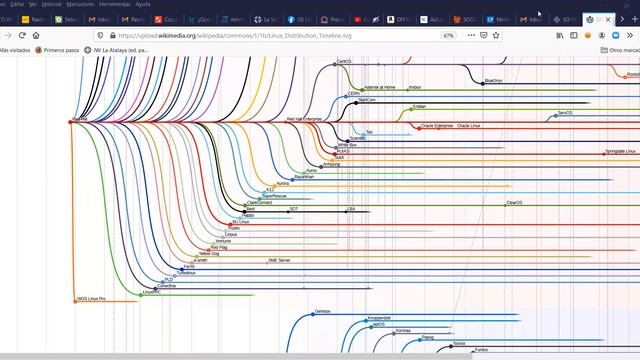Click the Conectiva label
The image size is (640, 360).
[x=167, y=286]
